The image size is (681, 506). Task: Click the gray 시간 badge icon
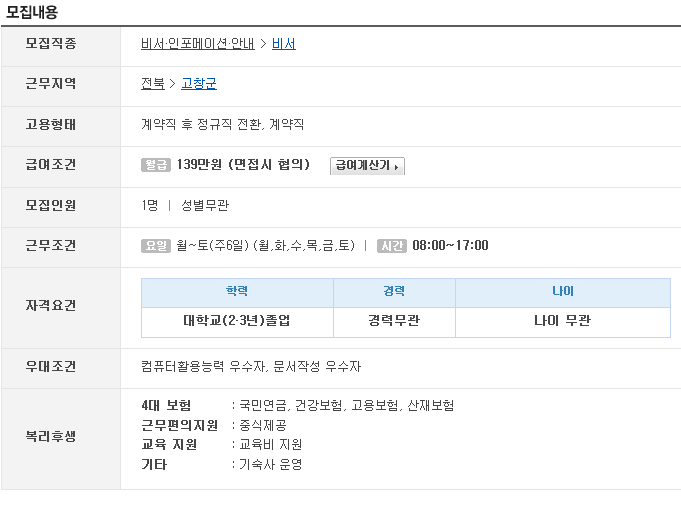(x=392, y=245)
